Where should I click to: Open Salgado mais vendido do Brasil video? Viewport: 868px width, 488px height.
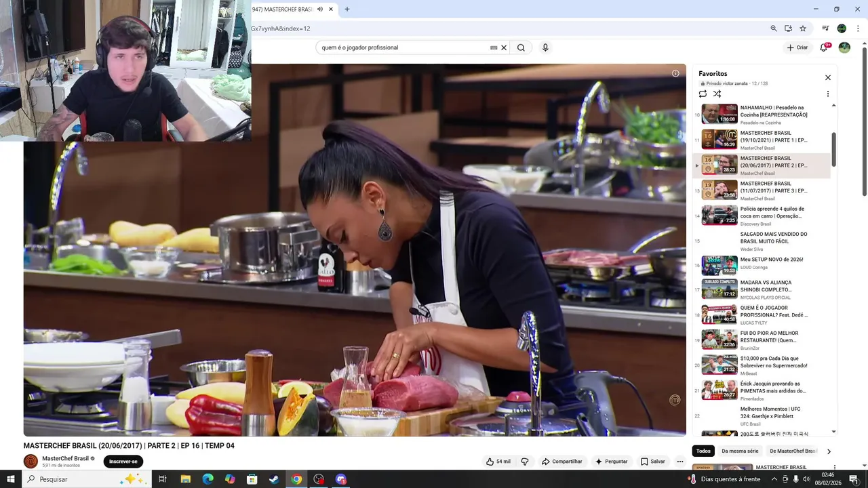tap(762, 241)
